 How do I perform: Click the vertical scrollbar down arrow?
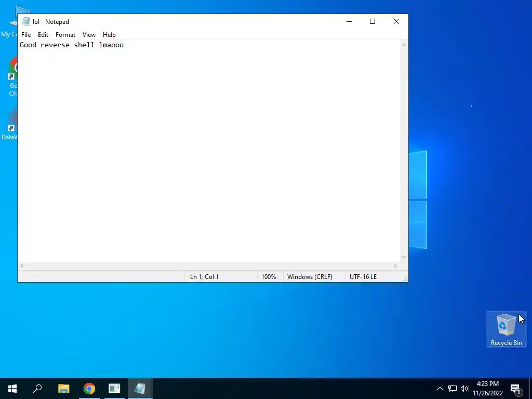tap(404, 257)
